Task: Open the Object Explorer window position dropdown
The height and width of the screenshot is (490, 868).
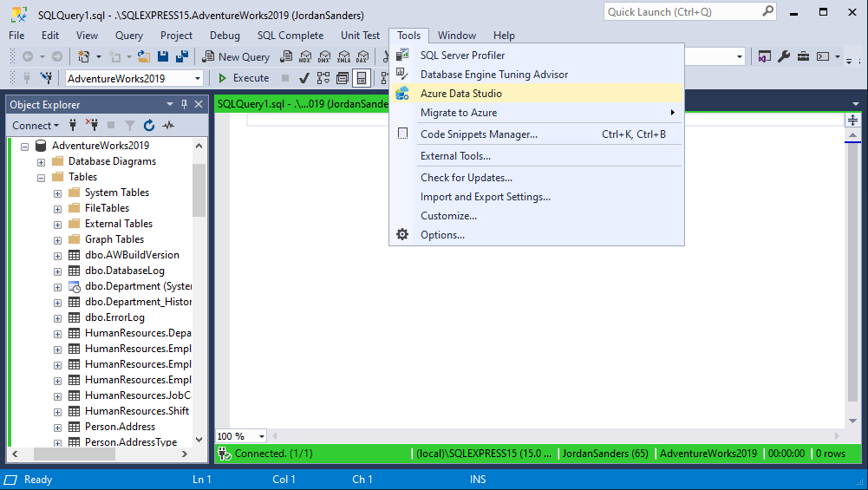Action: (170, 104)
